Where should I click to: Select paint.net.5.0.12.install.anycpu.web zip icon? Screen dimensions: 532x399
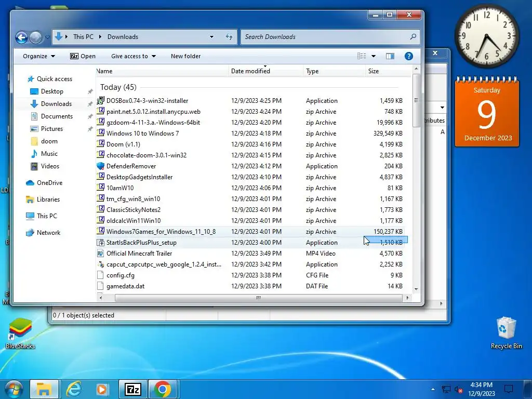pyautogui.click(x=100, y=111)
